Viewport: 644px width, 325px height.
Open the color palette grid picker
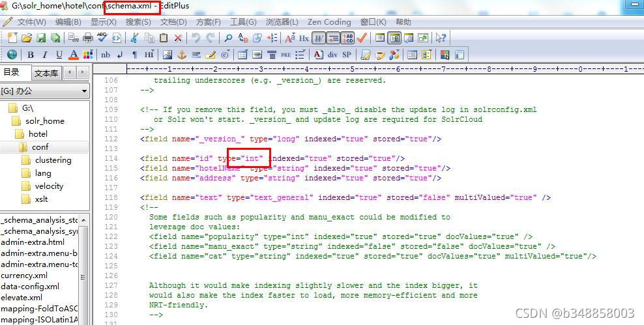(88, 54)
